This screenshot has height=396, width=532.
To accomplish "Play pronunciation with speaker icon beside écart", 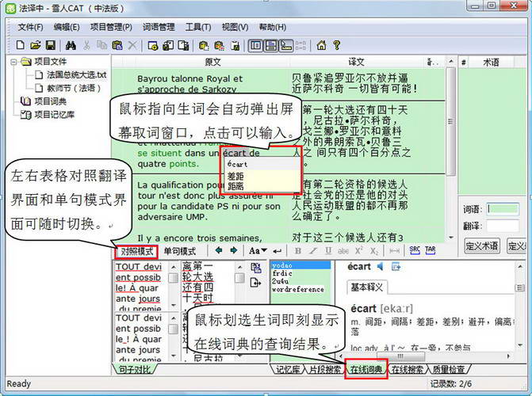I will tap(381, 267).
